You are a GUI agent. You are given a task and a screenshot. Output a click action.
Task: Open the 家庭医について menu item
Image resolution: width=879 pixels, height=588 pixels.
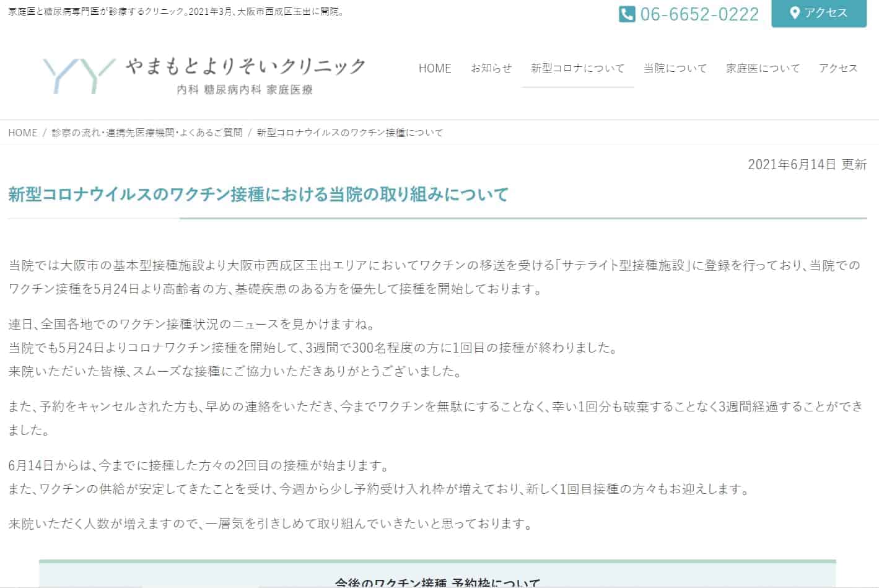(763, 68)
